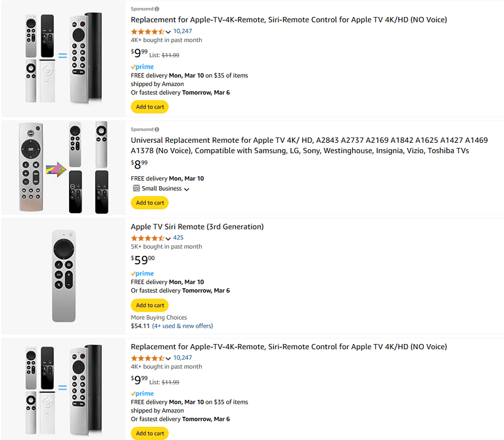Expand the Small Business dropdown chevron

point(187,189)
